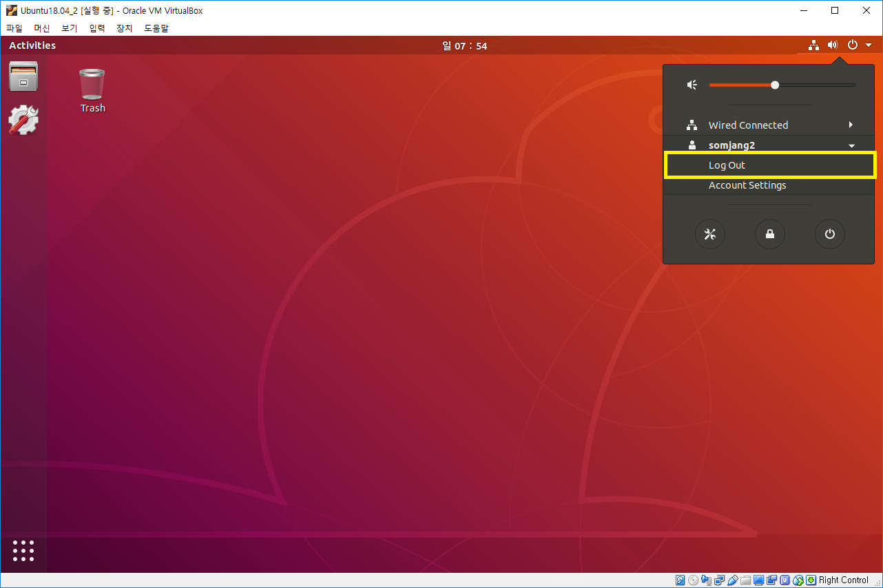The width and height of the screenshot is (883, 588).
Task: Open the 장치 menu
Action: pyautogui.click(x=125, y=28)
